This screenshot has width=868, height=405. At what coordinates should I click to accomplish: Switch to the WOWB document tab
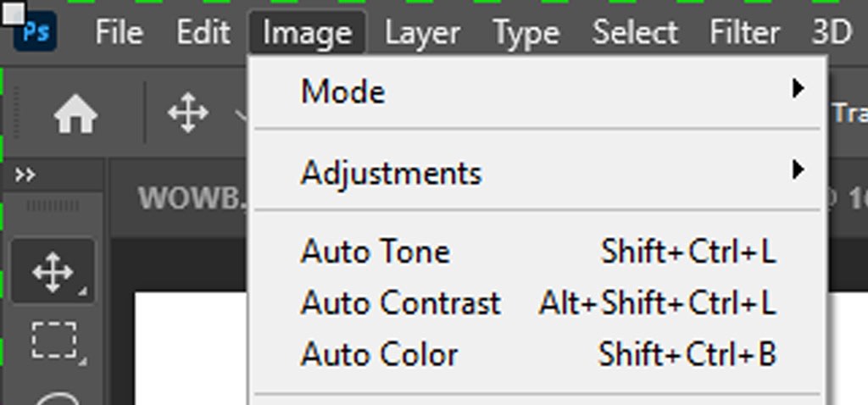pyautogui.click(x=192, y=197)
